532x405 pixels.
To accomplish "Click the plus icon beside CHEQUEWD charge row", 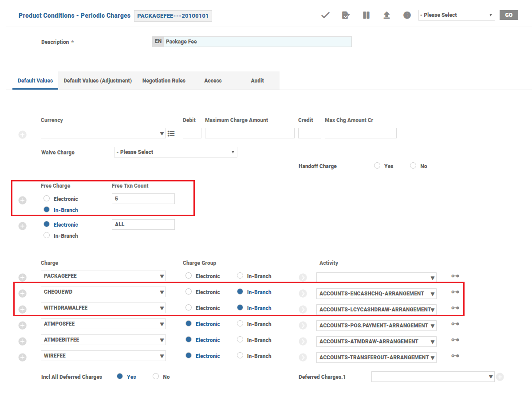I will pyautogui.click(x=23, y=293).
